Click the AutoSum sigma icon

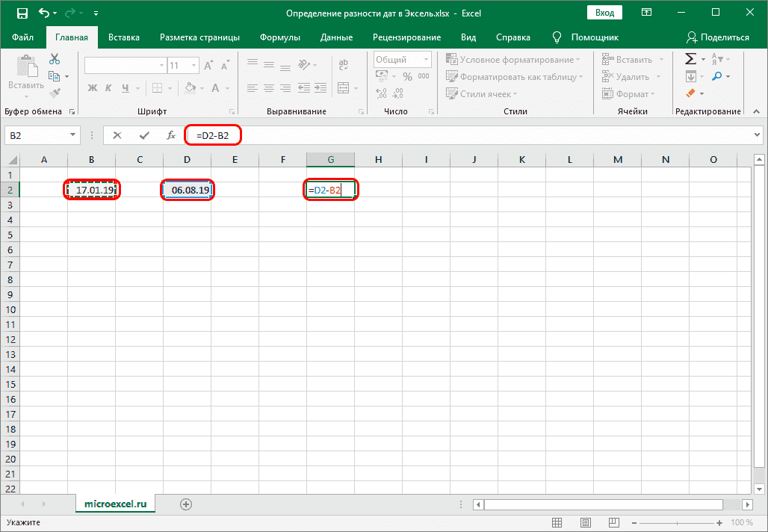coord(690,60)
